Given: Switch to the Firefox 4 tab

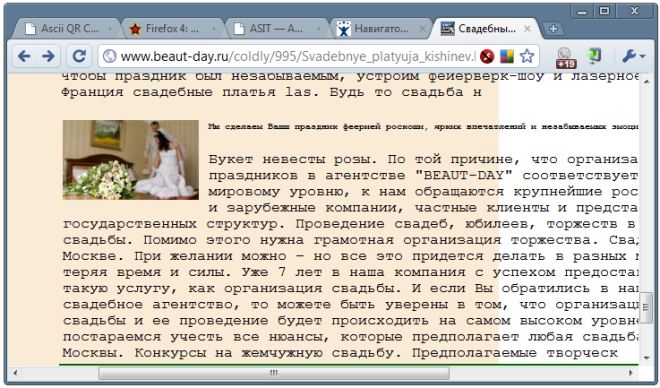Looking at the screenshot, I should pyautogui.click(x=173, y=29).
